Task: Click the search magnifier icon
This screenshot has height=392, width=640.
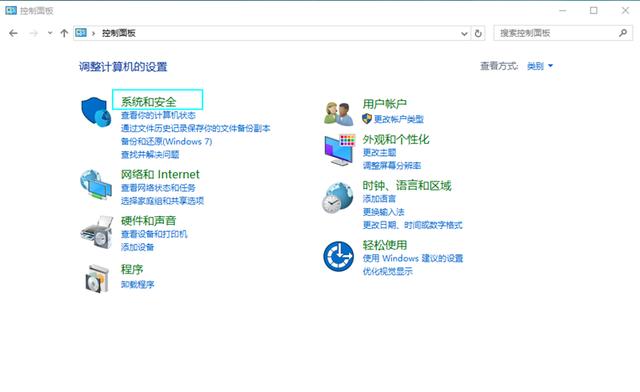Action: tap(623, 33)
